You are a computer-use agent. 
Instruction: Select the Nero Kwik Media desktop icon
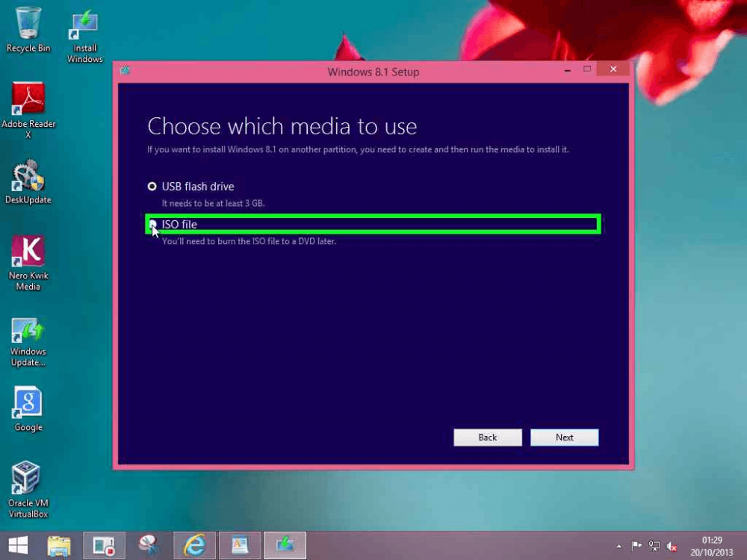pos(28,263)
